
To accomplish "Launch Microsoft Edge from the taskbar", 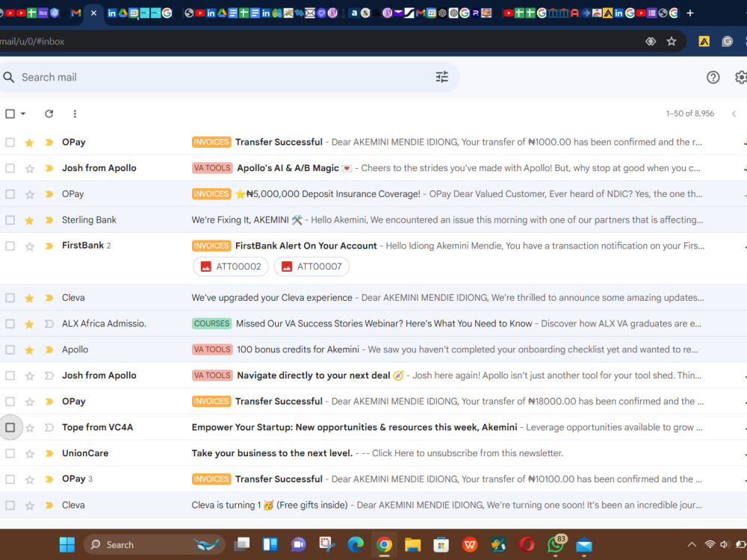I will (x=356, y=545).
